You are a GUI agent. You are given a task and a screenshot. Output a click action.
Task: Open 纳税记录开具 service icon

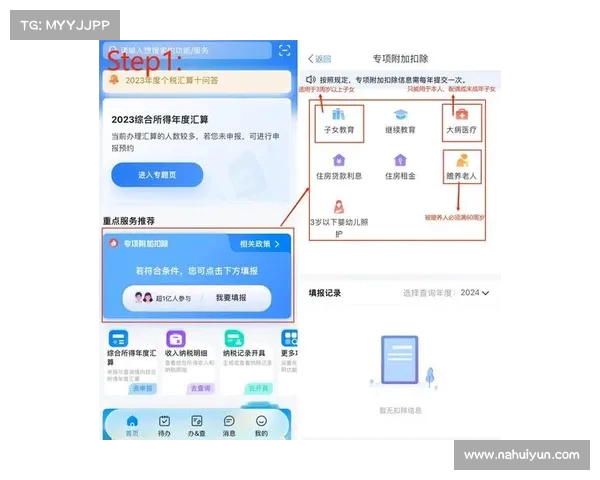click(232, 339)
